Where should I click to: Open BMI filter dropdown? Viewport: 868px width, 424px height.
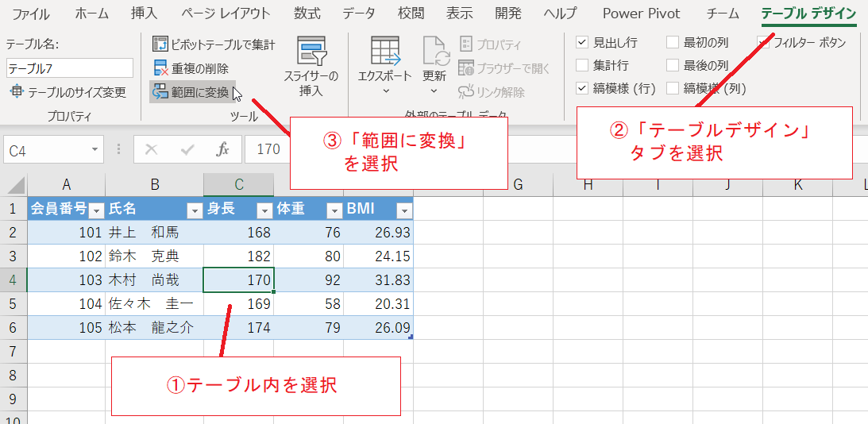coord(404,210)
